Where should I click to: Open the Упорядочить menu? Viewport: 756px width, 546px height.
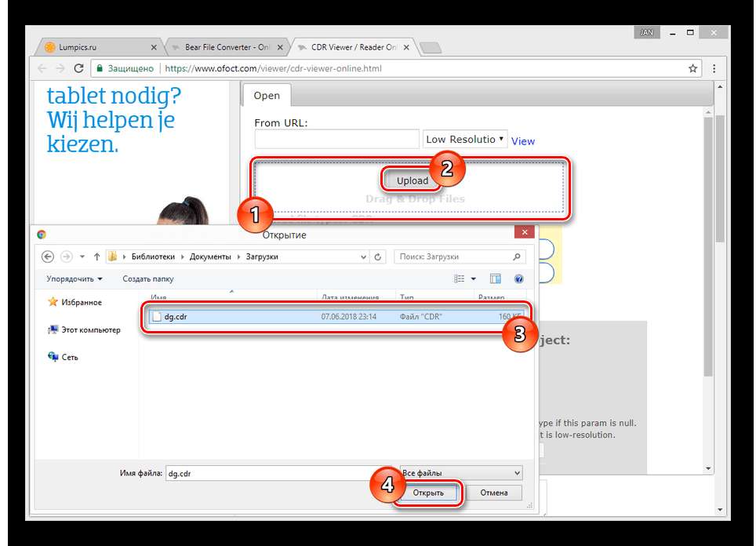click(75, 278)
